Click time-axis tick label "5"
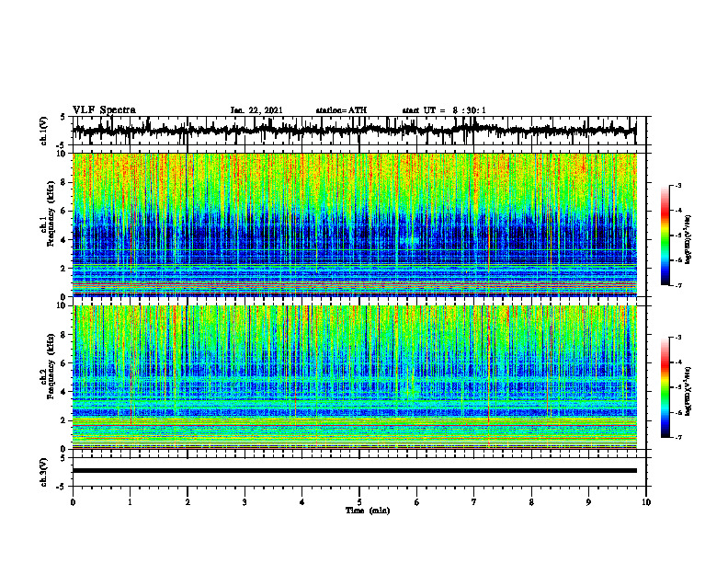 [x=359, y=502]
